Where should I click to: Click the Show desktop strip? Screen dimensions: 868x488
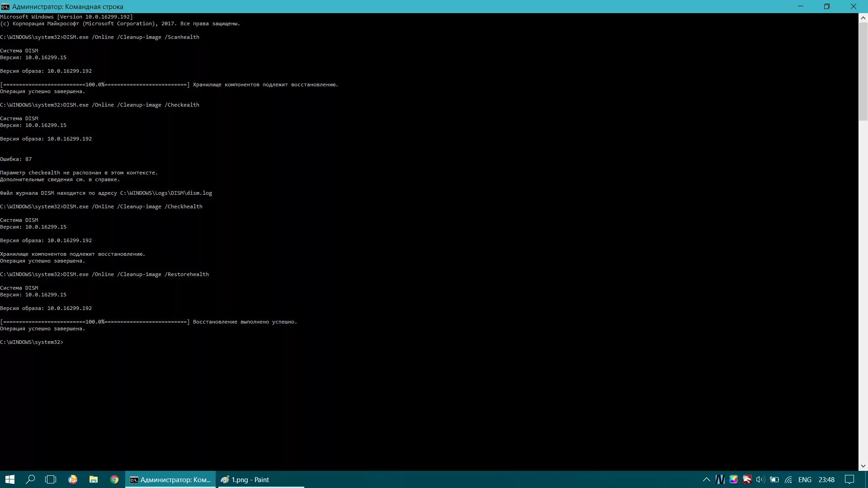(x=866, y=479)
